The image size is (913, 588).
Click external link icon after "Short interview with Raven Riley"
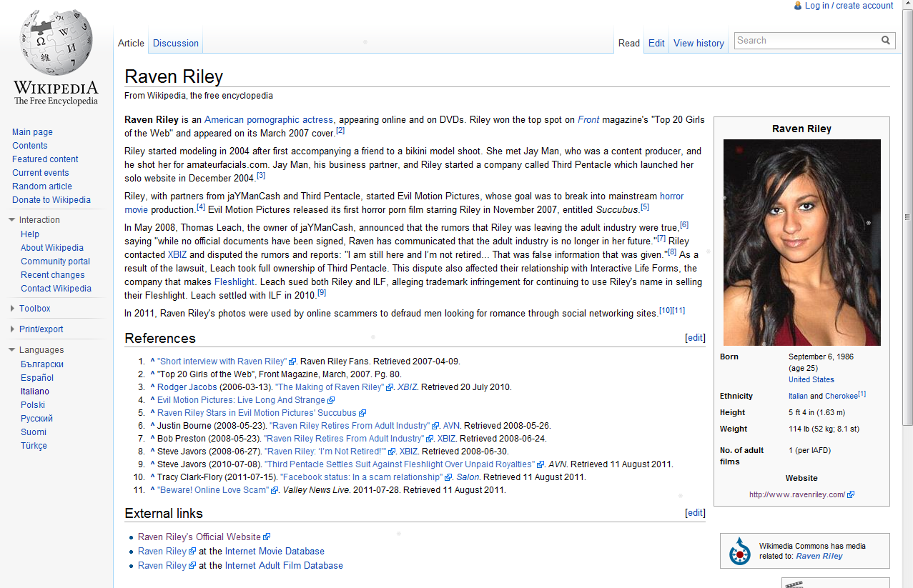(292, 362)
